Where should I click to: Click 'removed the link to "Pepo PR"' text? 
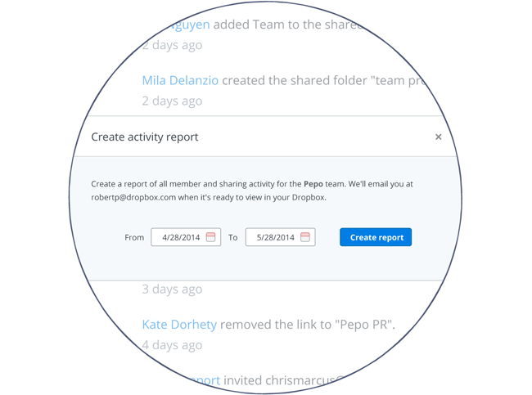point(308,325)
